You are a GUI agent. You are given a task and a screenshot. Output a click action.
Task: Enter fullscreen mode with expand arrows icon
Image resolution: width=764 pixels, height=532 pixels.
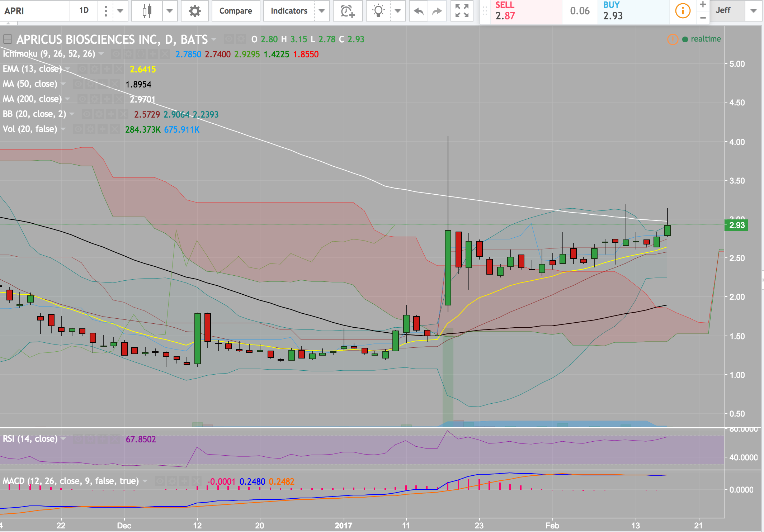tap(462, 11)
